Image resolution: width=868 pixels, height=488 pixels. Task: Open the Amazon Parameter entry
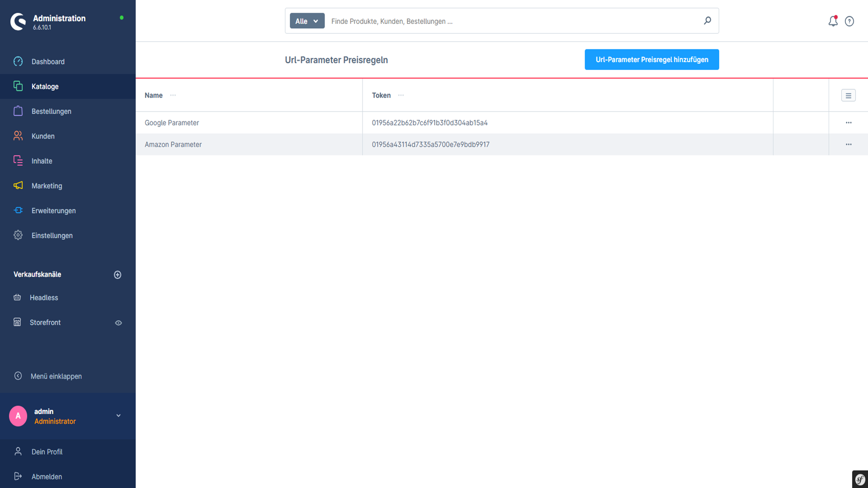click(x=173, y=145)
